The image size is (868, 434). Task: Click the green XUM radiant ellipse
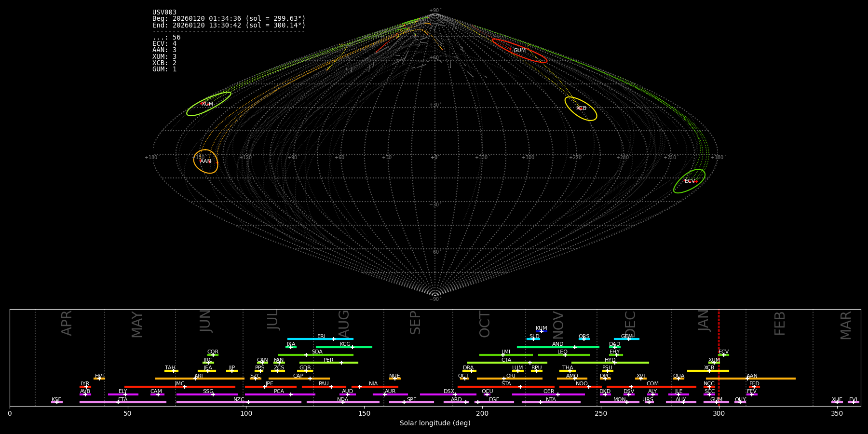coord(208,104)
